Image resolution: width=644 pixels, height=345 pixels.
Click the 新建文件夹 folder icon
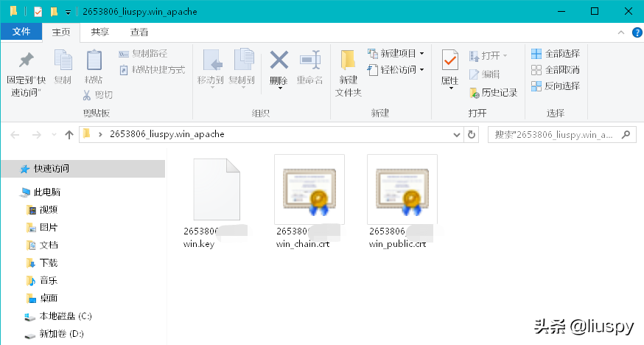point(348,60)
